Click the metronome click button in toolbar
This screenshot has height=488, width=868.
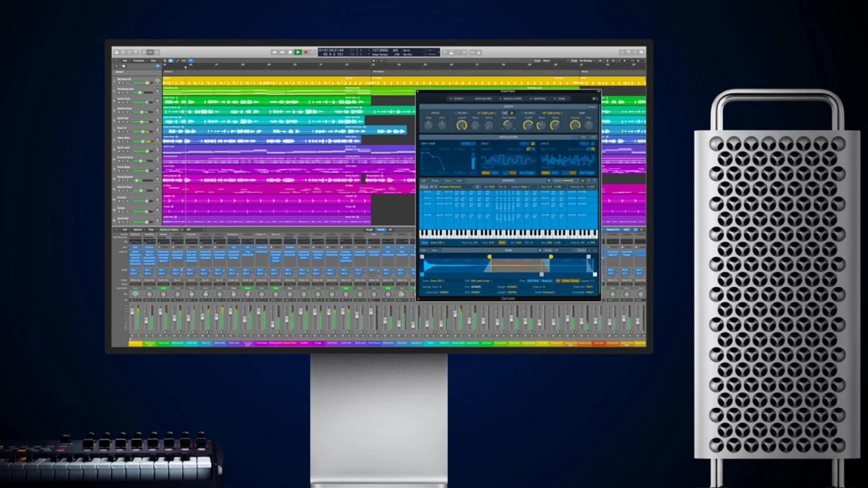pos(479,52)
